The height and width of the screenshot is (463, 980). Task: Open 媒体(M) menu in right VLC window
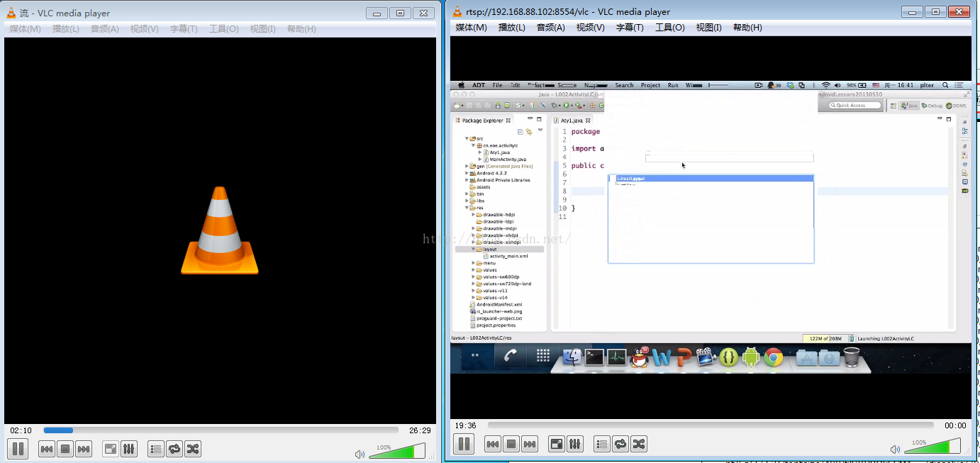pos(471,27)
